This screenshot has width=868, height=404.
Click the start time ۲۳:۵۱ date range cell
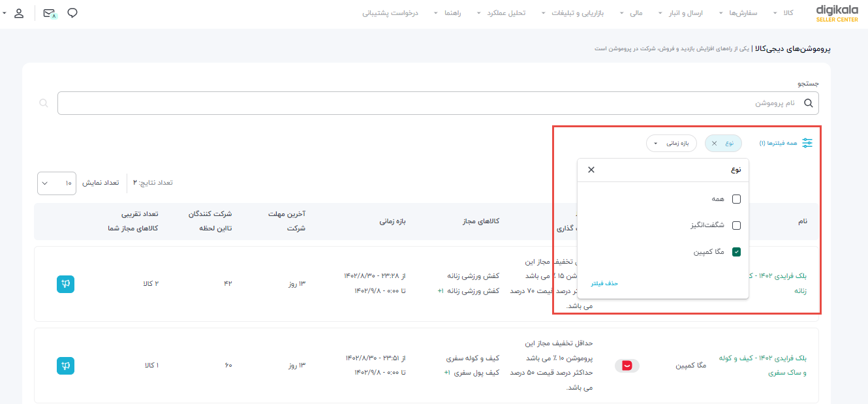click(x=375, y=365)
